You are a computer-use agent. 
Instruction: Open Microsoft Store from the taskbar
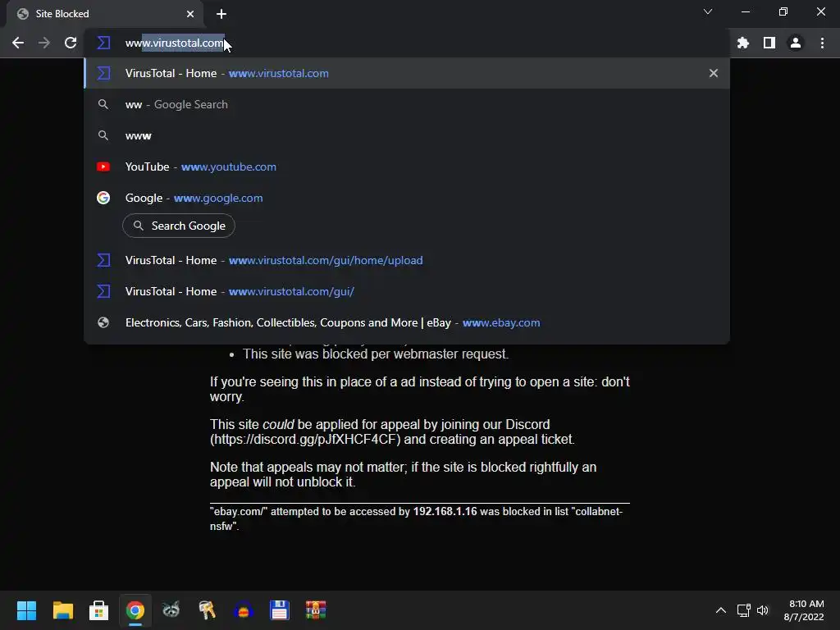click(98, 610)
